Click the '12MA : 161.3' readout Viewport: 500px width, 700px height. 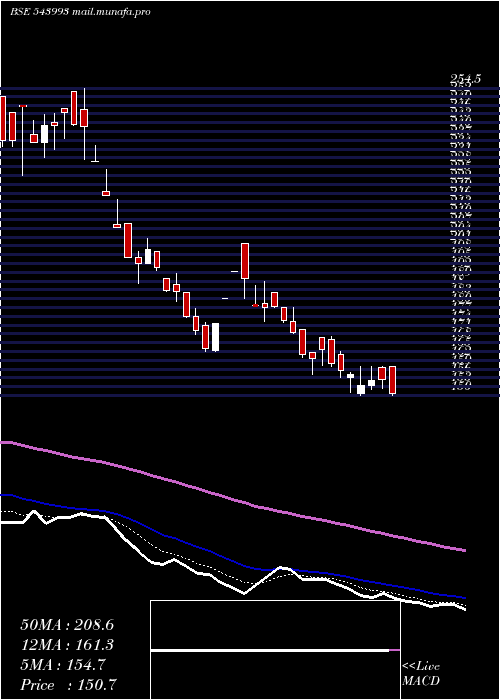(x=67, y=645)
